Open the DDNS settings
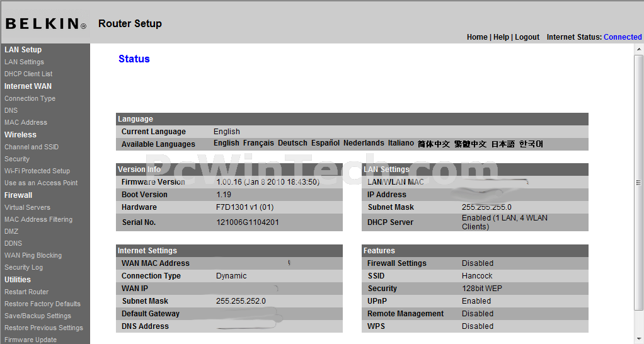The width and height of the screenshot is (644, 344). [x=13, y=243]
